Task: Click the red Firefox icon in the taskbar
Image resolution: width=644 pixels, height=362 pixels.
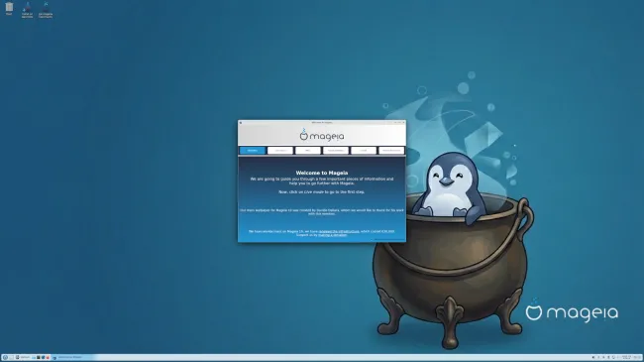Action: coord(48,357)
